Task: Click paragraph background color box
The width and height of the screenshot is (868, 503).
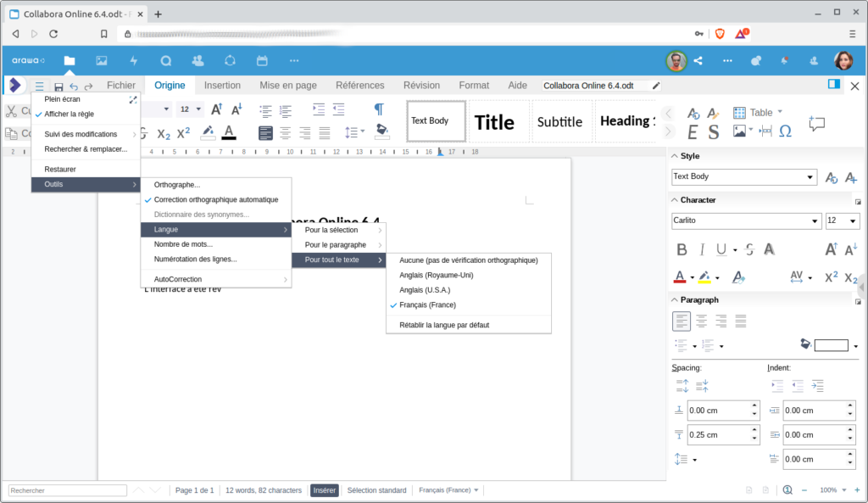Action: tap(831, 346)
